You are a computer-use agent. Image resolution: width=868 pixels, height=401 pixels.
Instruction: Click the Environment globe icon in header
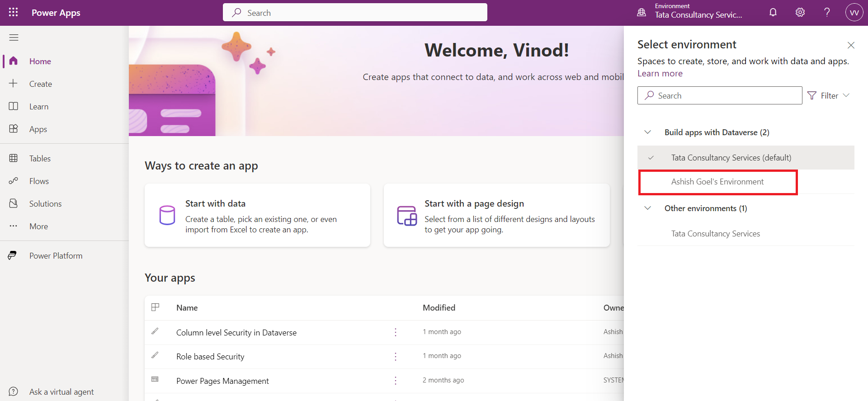(x=642, y=12)
